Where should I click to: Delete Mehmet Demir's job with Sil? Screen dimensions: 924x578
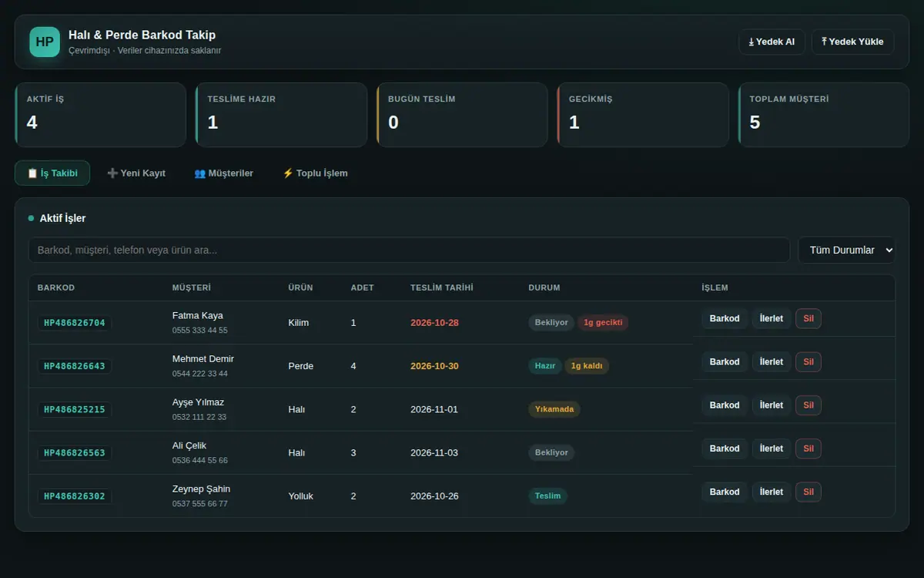click(808, 362)
